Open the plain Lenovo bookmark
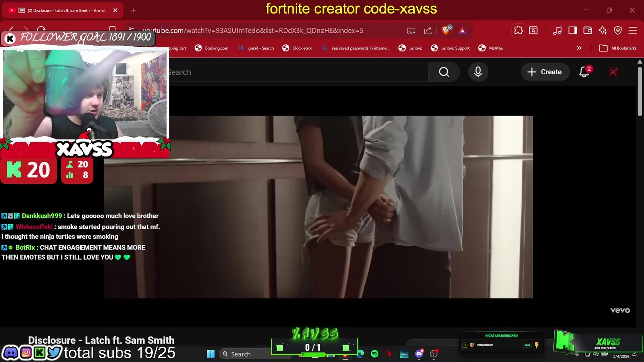The width and height of the screenshot is (644, 362). click(411, 48)
